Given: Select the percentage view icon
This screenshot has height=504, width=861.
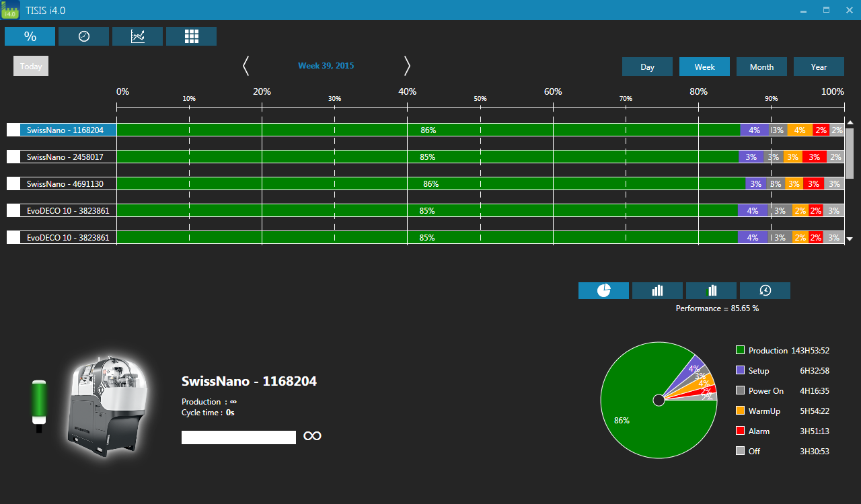Looking at the screenshot, I should coord(30,36).
